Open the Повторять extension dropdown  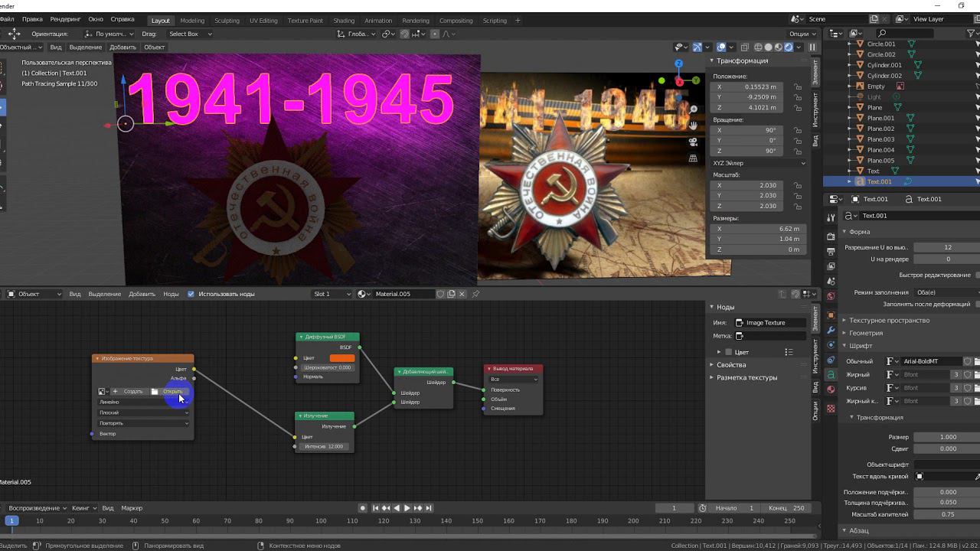(x=143, y=423)
